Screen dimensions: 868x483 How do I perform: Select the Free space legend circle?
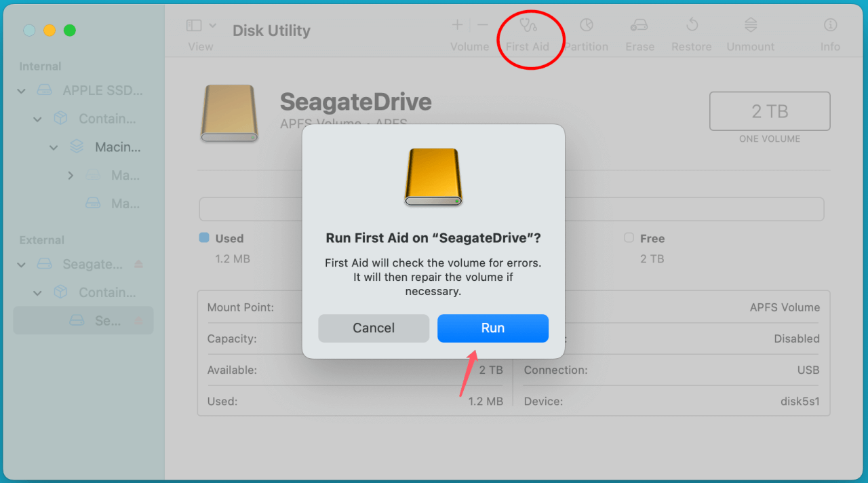pyautogui.click(x=629, y=238)
